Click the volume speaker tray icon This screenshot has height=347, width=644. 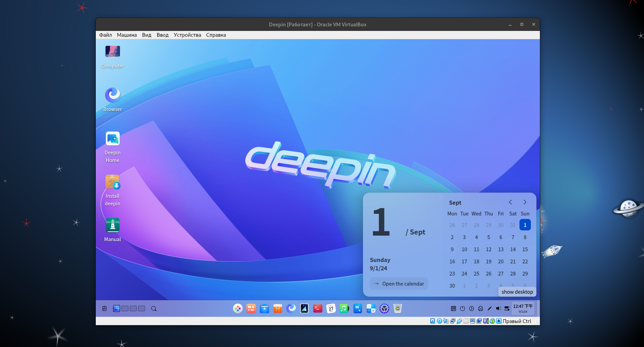click(x=498, y=308)
